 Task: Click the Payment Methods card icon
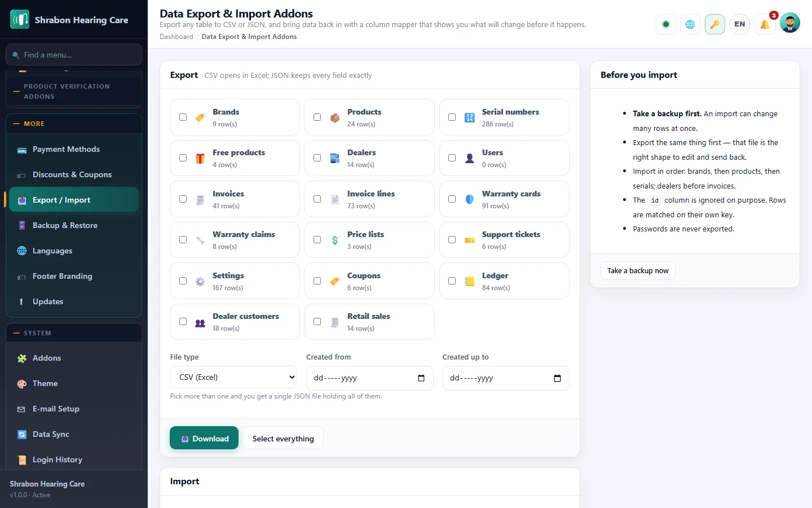tap(22, 150)
